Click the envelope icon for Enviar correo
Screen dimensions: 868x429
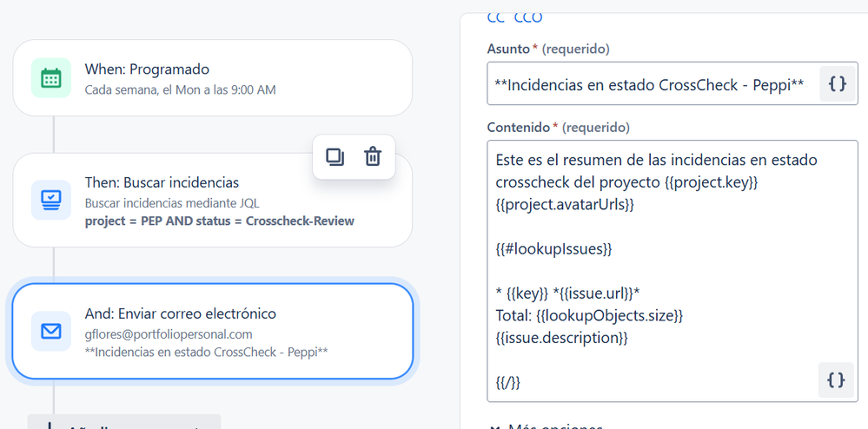(51, 331)
